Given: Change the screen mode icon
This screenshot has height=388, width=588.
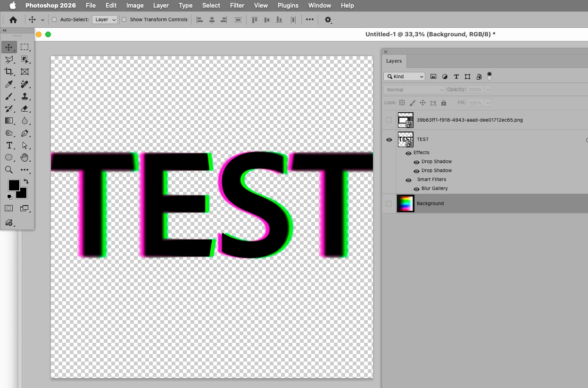Looking at the screenshot, I should (25, 208).
